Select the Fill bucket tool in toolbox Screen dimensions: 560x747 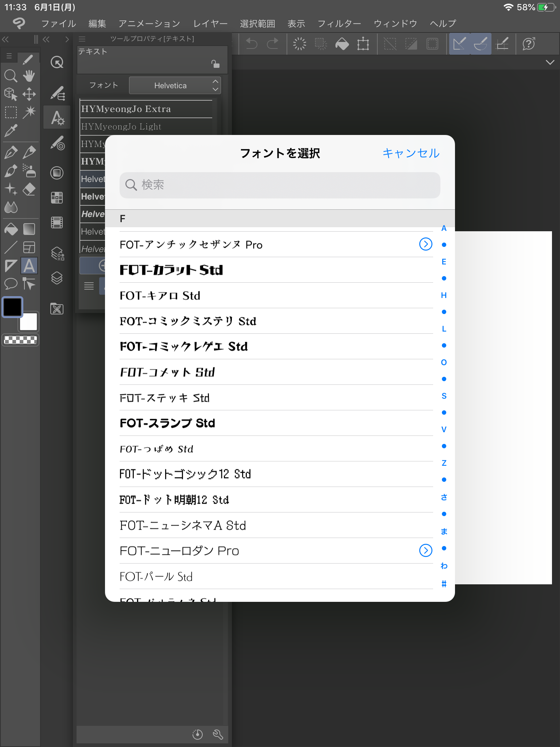(x=11, y=229)
